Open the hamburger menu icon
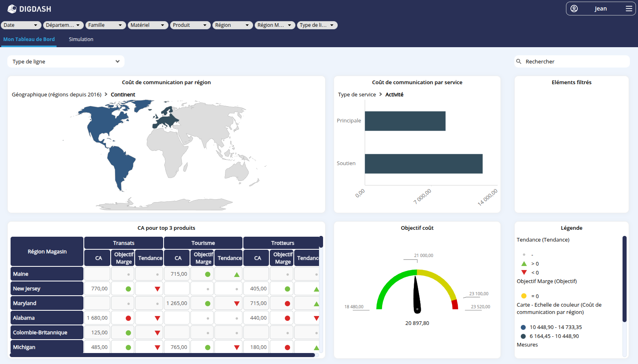The width and height of the screenshot is (638, 364). pos(629,9)
